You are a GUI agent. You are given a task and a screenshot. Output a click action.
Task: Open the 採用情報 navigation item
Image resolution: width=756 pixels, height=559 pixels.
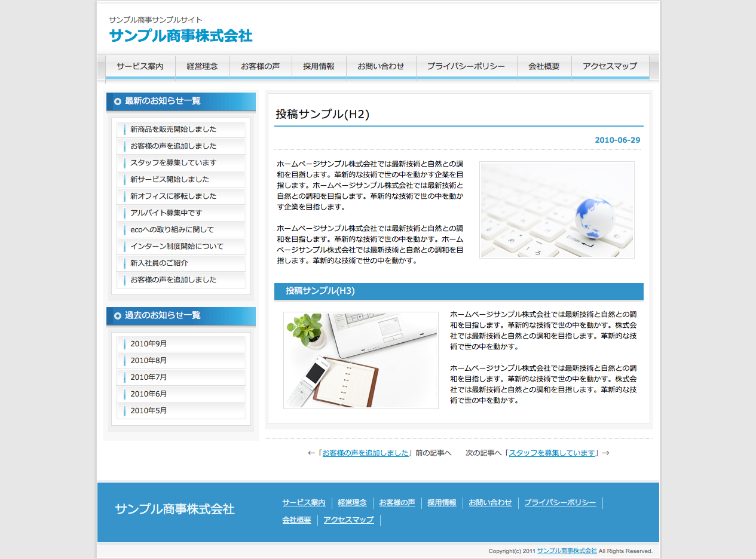(x=319, y=66)
